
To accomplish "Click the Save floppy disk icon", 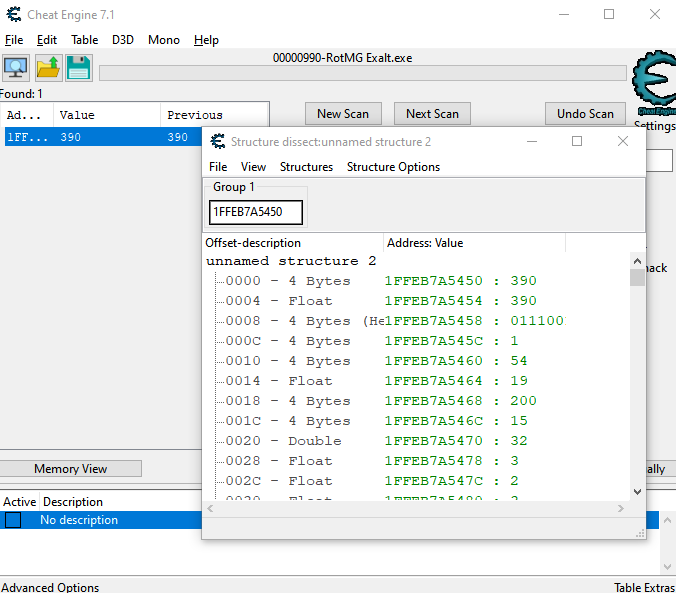I will 79,68.
